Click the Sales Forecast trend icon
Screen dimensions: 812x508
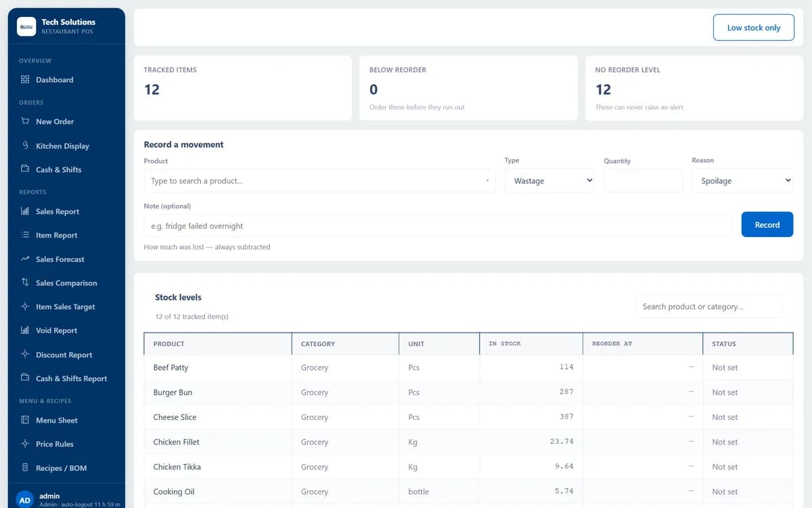(25, 259)
